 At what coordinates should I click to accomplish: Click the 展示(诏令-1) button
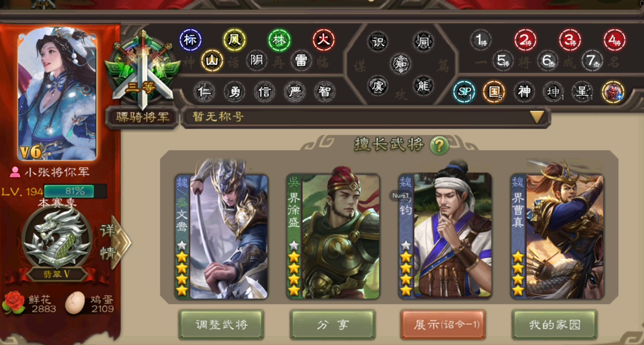click(x=443, y=325)
